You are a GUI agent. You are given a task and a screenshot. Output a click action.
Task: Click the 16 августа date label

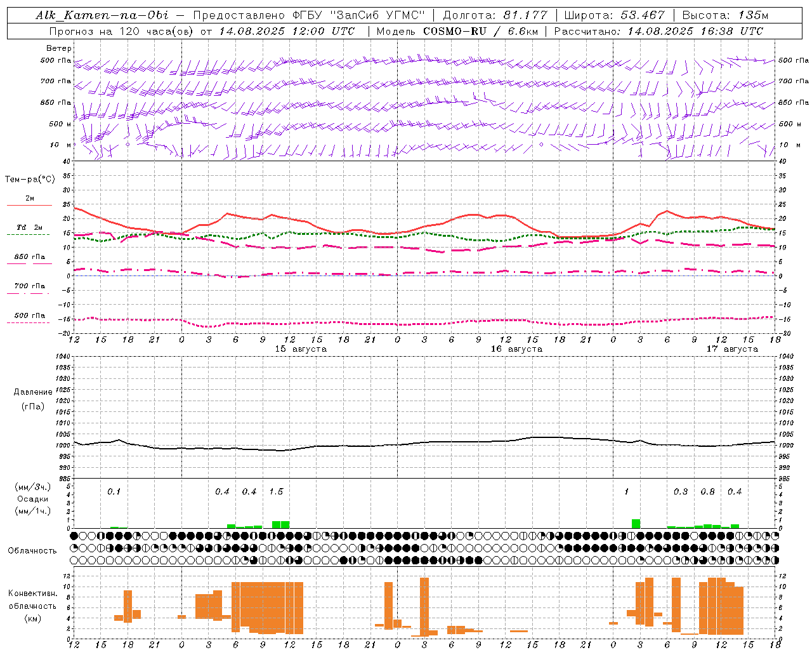pyautogui.click(x=516, y=349)
